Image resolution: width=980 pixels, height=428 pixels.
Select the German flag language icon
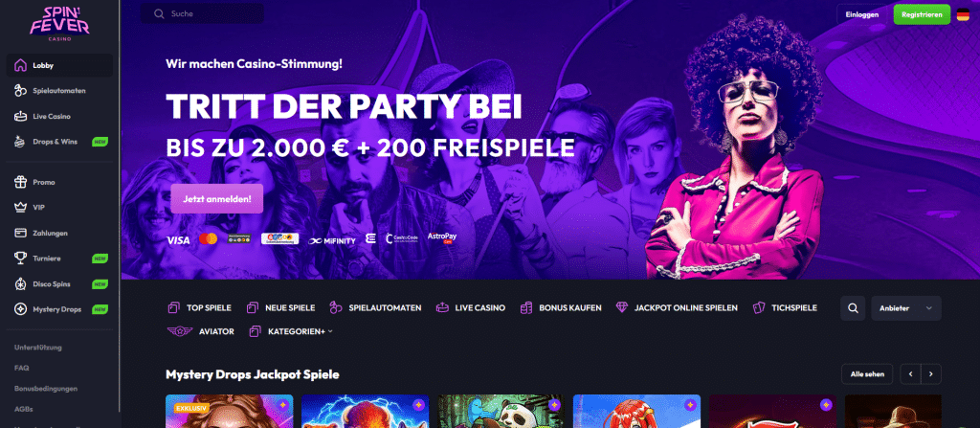coord(963,14)
